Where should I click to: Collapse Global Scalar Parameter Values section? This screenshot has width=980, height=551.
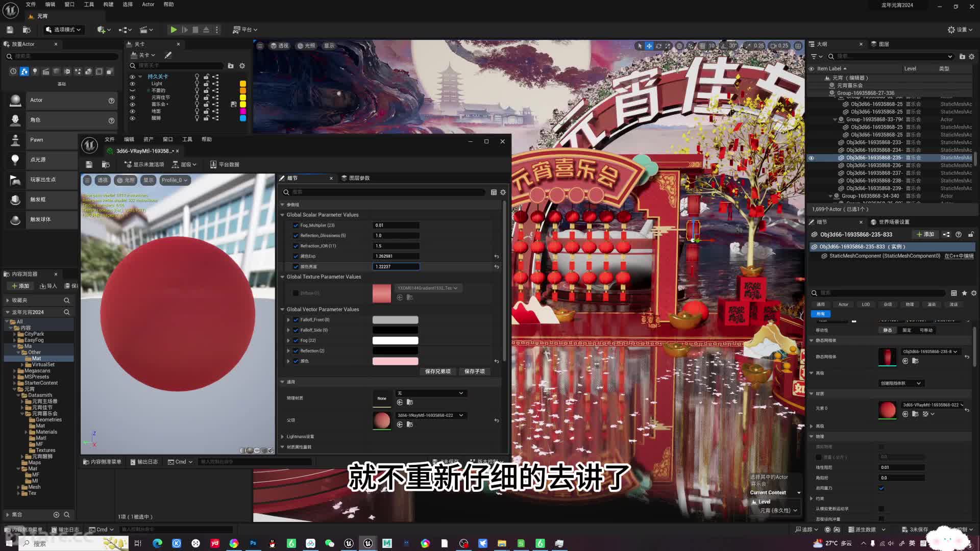282,215
